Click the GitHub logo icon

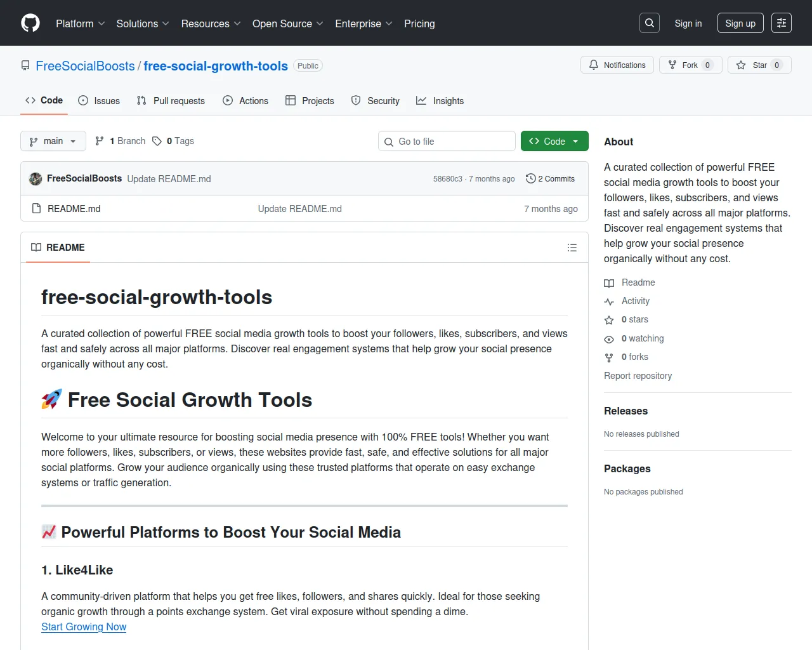(30, 23)
